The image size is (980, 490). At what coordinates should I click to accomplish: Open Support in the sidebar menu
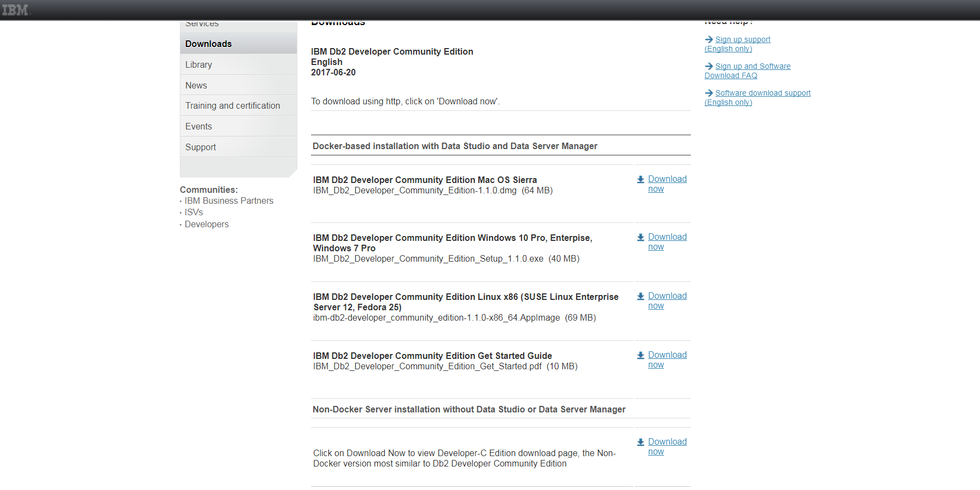(x=238, y=147)
